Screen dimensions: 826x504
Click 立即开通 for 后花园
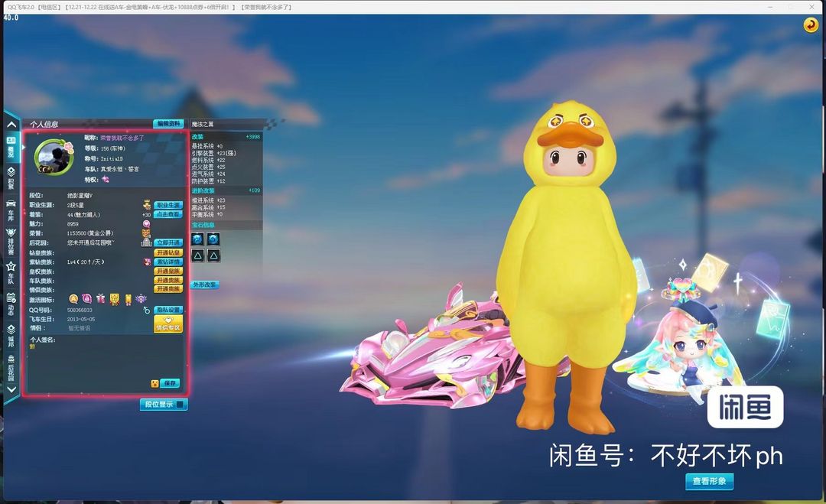[x=168, y=242]
